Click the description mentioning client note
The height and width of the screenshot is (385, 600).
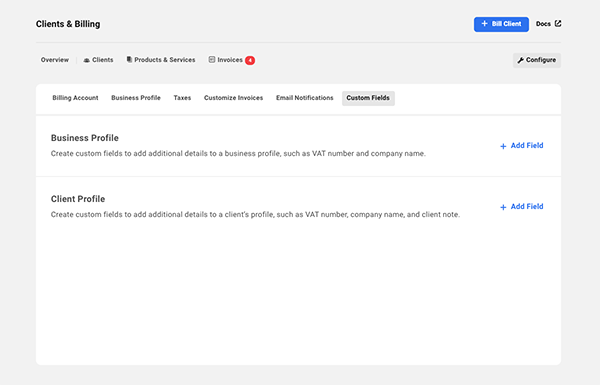(x=255, y=215)
